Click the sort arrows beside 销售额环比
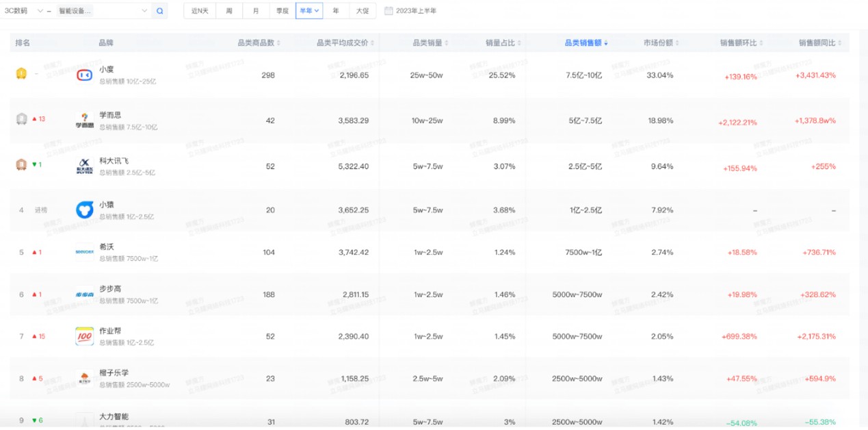 (x=762, y=43)
